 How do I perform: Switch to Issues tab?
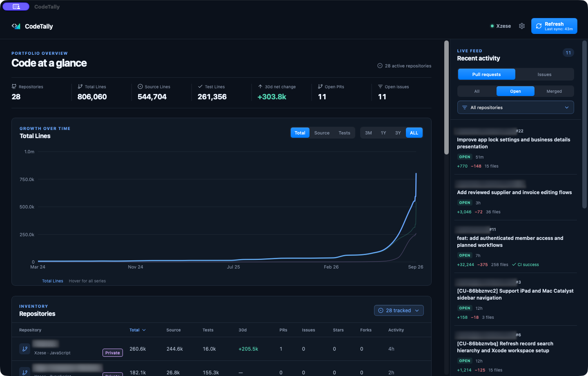544,74
